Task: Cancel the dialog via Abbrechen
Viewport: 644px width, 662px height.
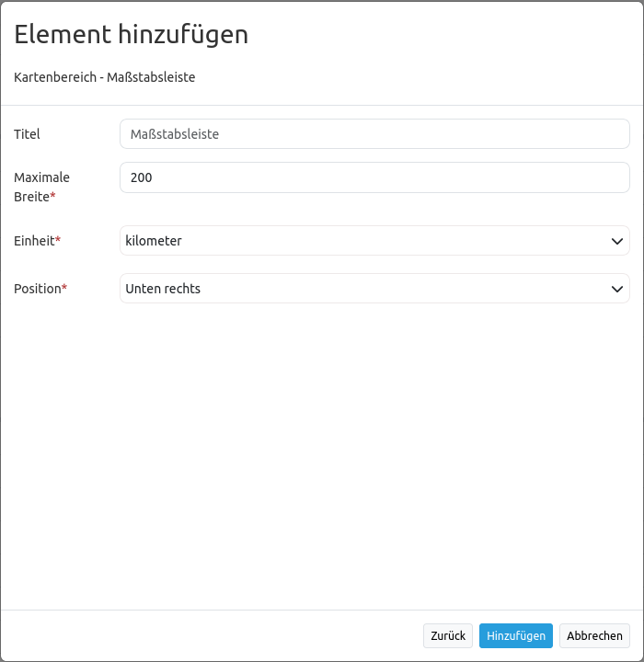Action: [594, 635]
